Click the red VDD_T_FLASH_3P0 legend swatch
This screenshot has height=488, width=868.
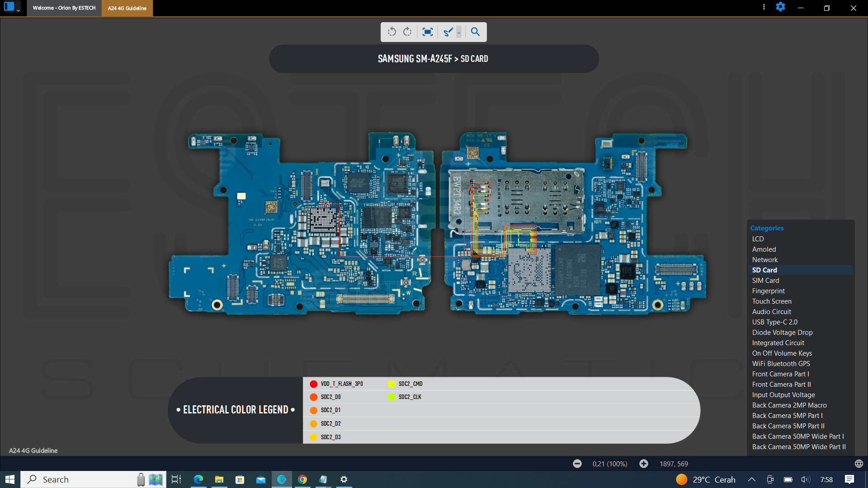[x=314, y=384]
